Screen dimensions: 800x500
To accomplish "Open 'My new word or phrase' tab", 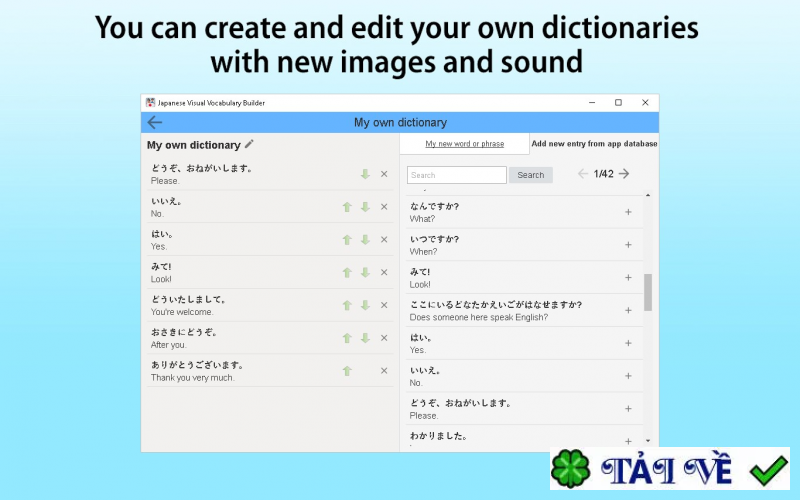I will [x=464, y=144].
